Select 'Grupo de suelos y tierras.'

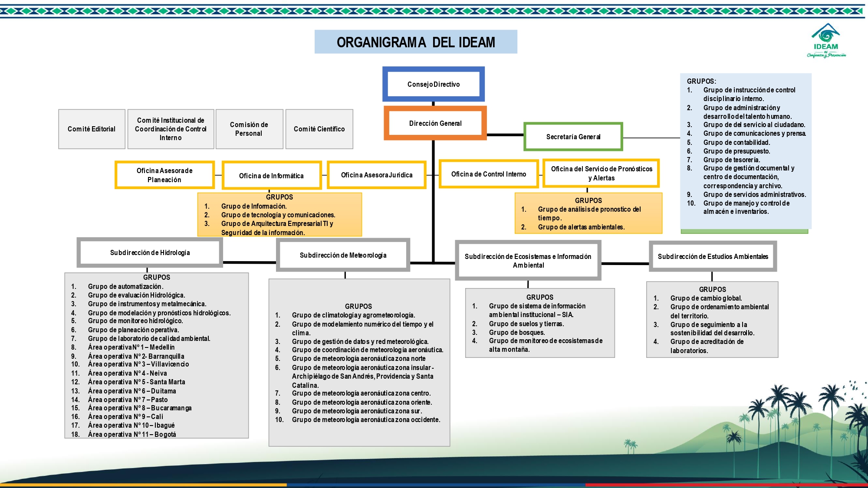coord(526,324)
